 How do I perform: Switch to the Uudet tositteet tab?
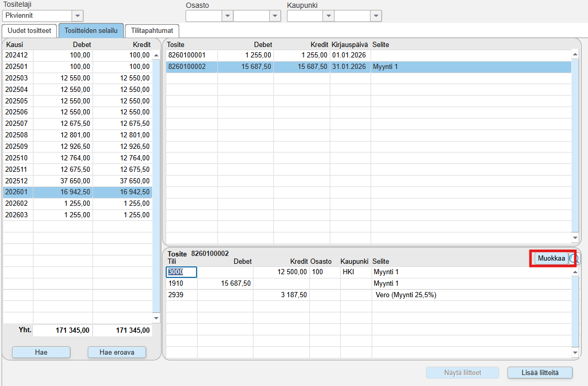click(x=29, y=31)
